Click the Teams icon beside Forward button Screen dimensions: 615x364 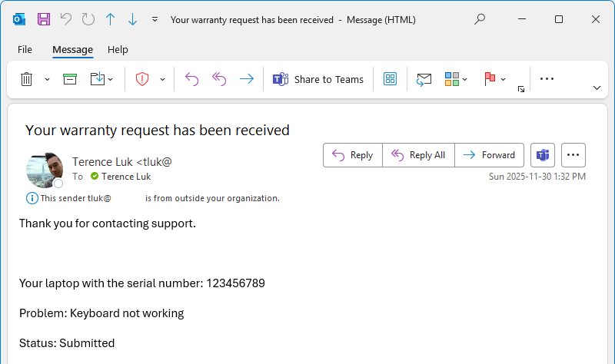(x=543, y=155)
